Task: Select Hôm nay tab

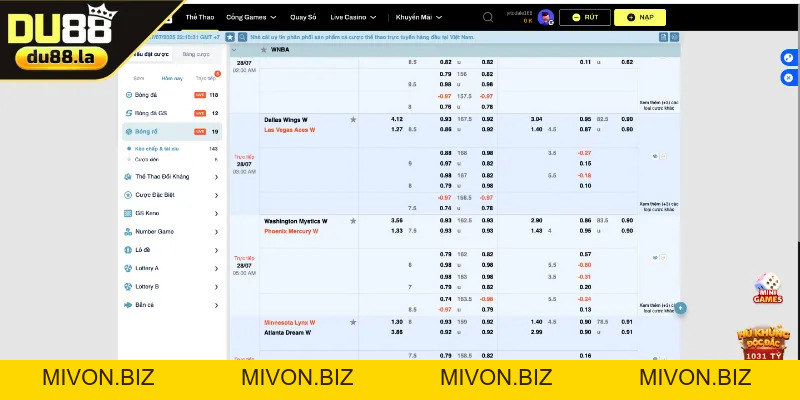Action: pos(172,79)
